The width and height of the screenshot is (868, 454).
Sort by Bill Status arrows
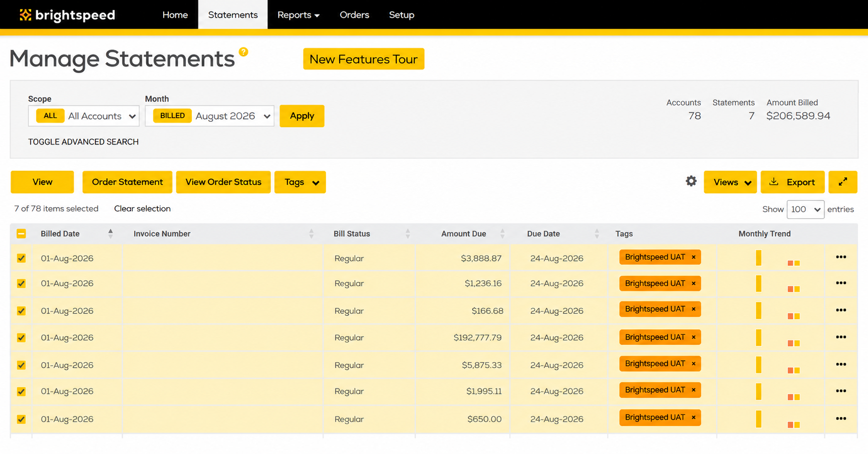pyautogui.click(x=408, y=233)
